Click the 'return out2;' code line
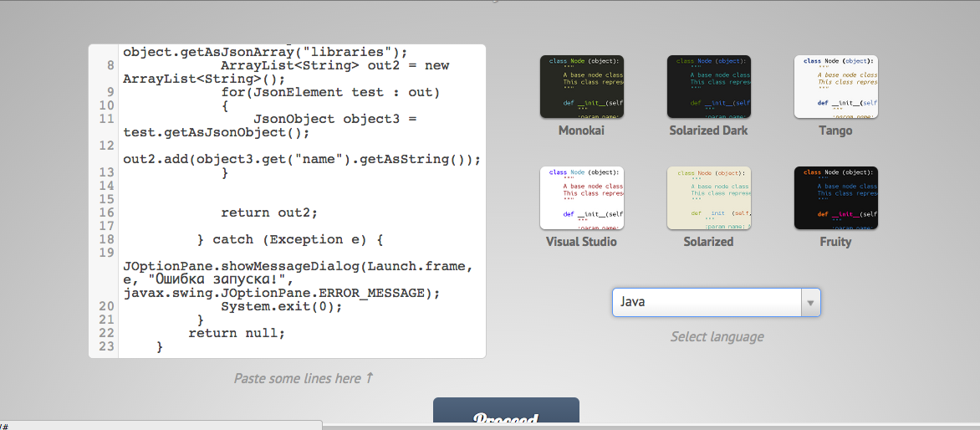The height and width of the screenshot is (430, 980). (269, 212)
